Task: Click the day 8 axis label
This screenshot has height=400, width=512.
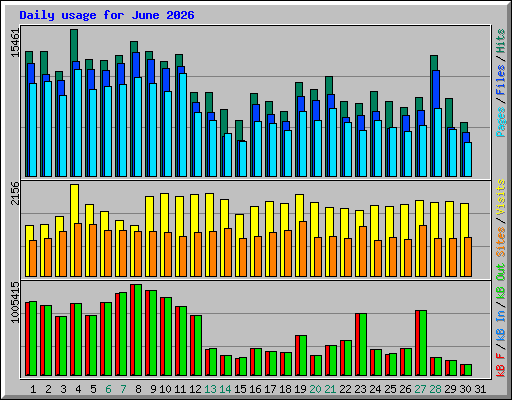Action: 138,389
